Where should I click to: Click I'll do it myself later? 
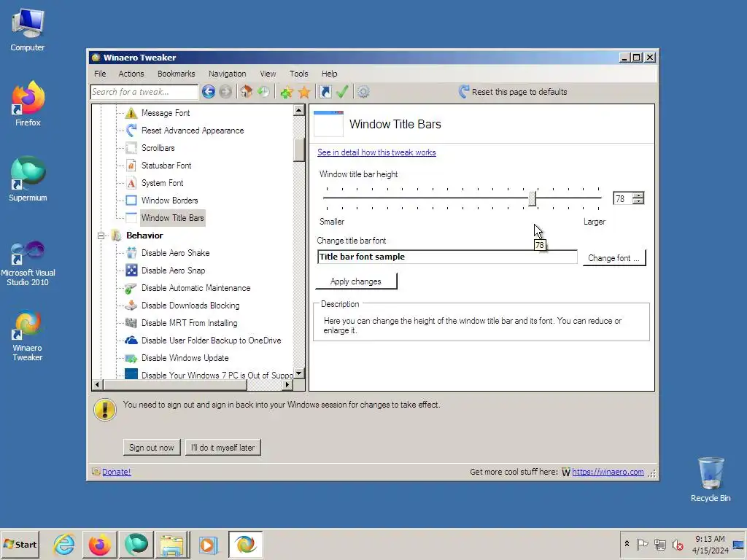[223, 448]
